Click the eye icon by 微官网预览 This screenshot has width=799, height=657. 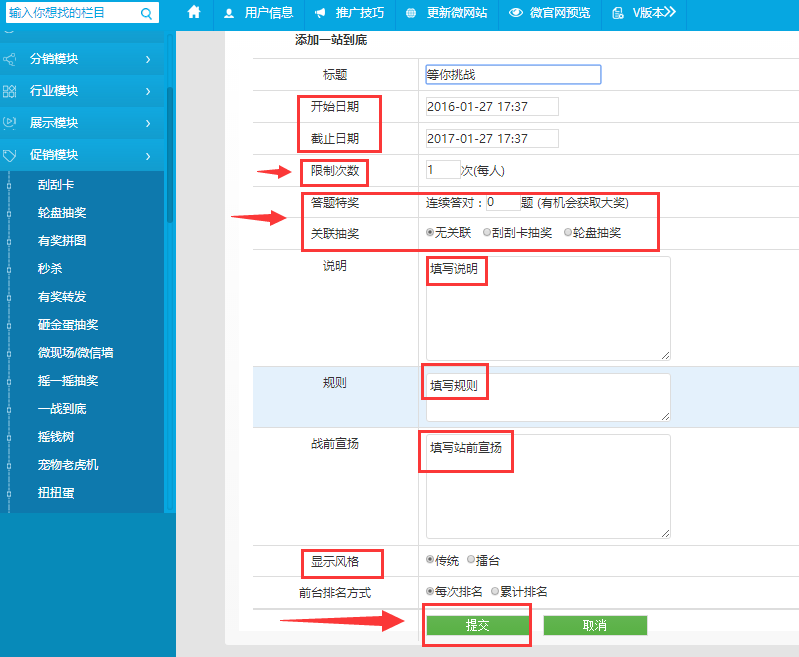click(516, 13)
